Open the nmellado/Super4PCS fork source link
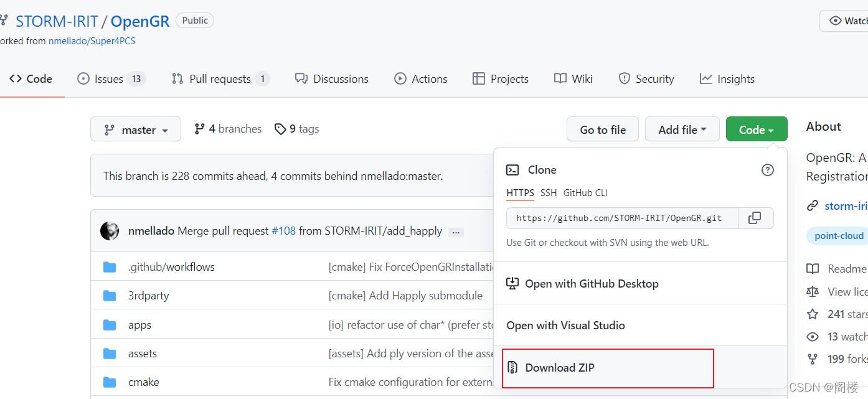The width and height of the screenshot is (868, 399). click(x=92, y=41)
